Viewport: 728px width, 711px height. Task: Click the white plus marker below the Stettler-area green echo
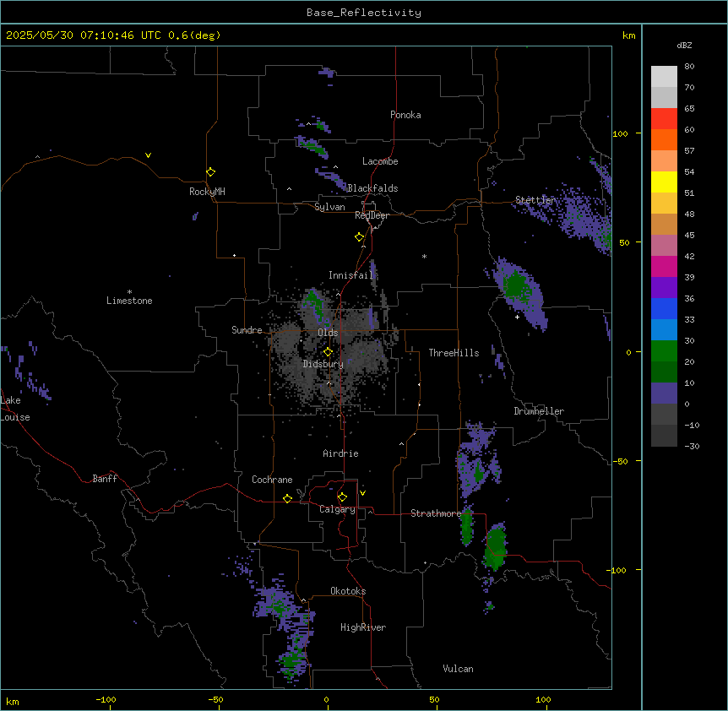517,317
